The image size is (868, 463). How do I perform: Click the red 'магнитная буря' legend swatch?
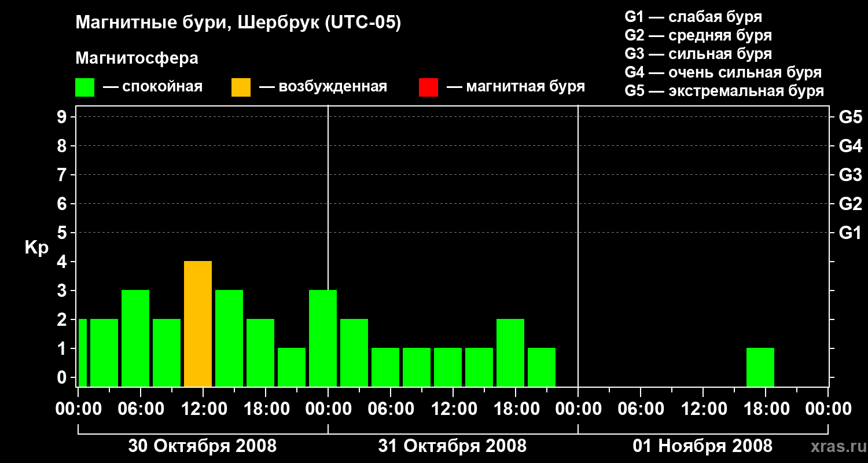pos(428,87)
